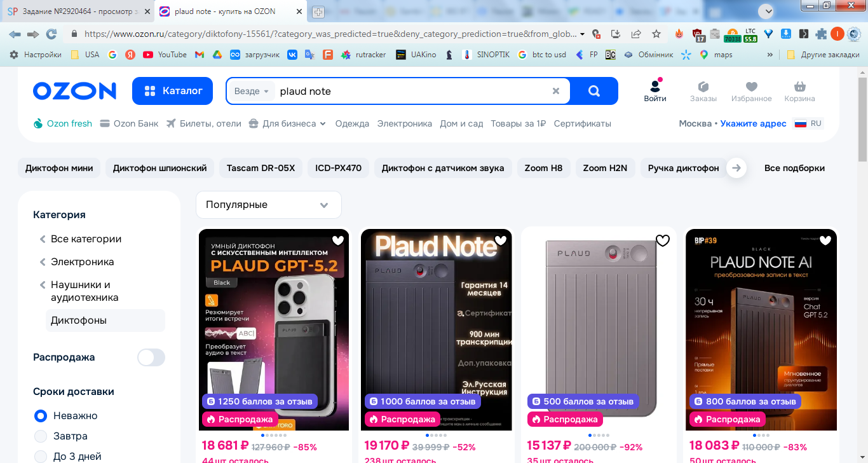Open the Gmail bookmark icon
Screen dimensions: 868x463
pyautogui.click(x=200, y=55)
